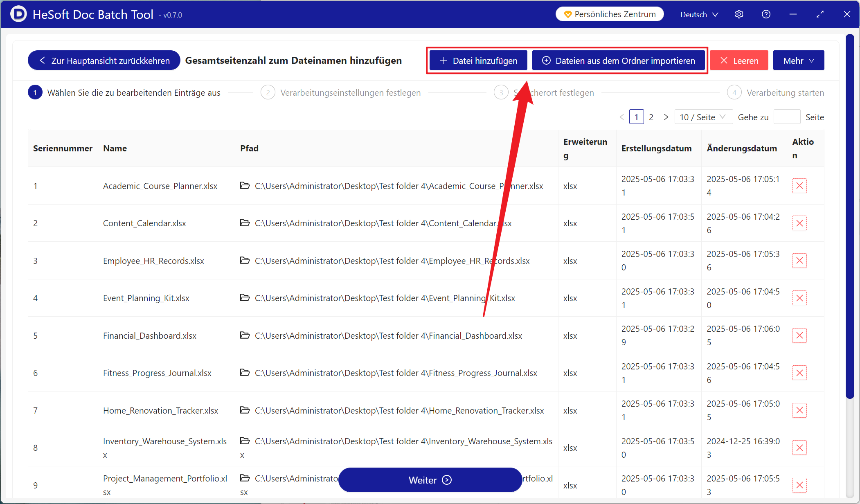
Task: Select the file name Academic_Course_Planner.xlsx
Action: click(x=160, y=186)
